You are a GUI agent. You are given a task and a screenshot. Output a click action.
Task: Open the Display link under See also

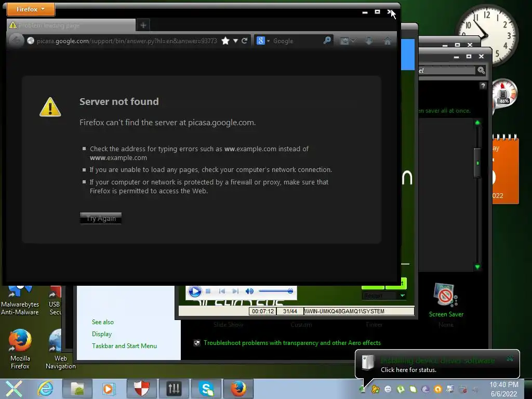(102, 334)
